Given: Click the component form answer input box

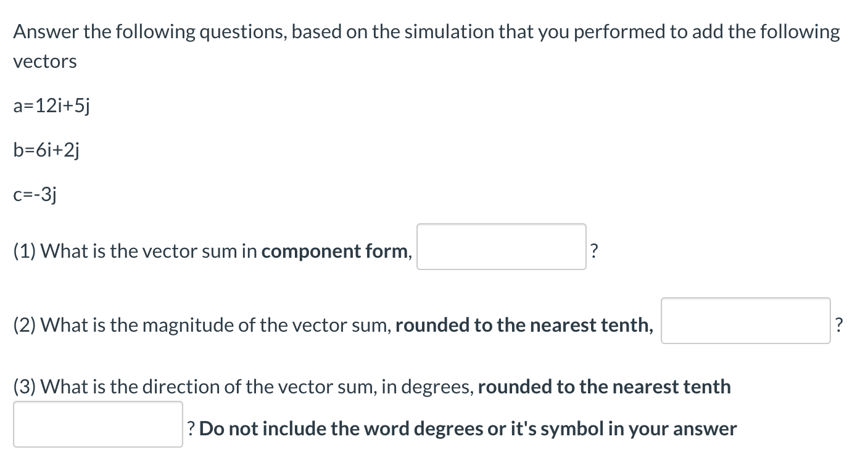Looking at the screenshot, I should pyautogui.click(x=501, y=246).
